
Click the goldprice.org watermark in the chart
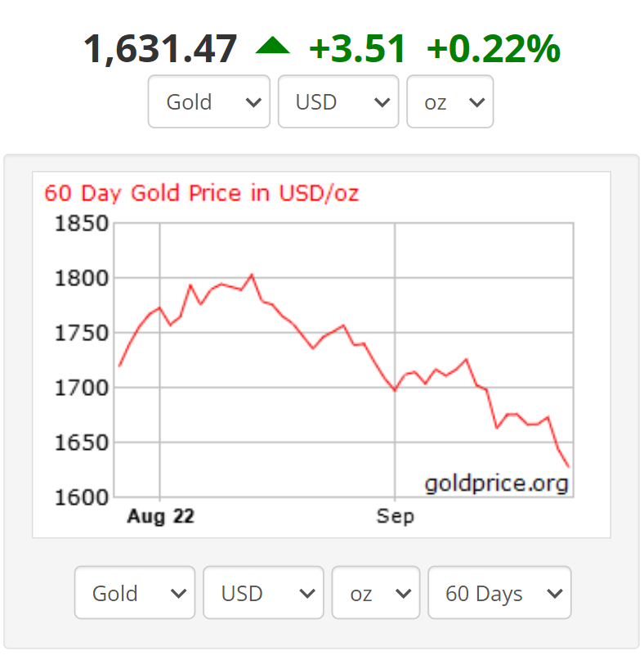[496, 483]
